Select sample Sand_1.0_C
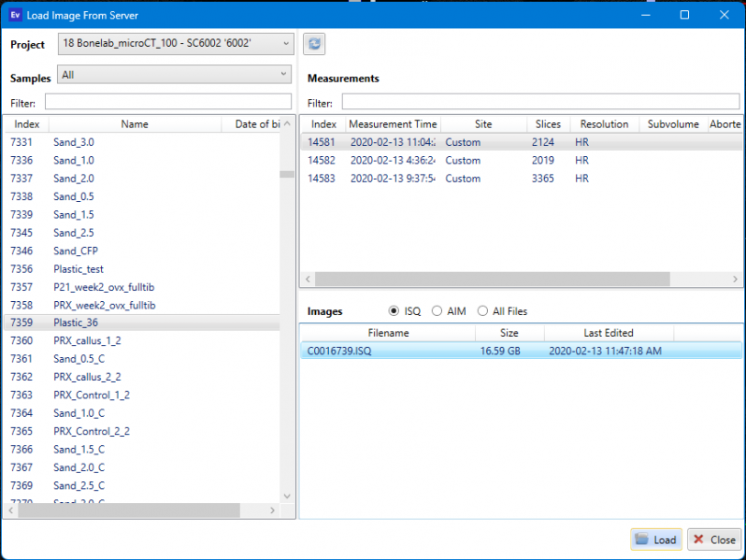This screenshot has width=746, height=560. coord(142,413)
